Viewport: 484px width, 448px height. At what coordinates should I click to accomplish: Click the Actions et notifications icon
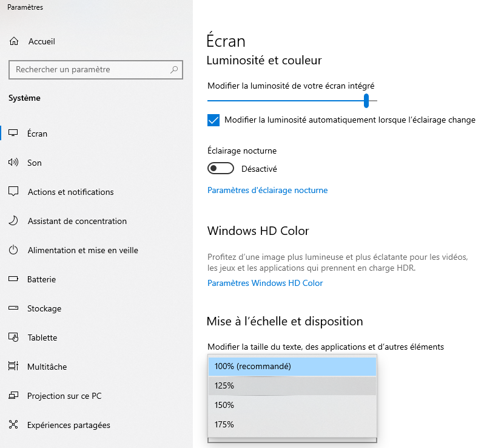coord(13,192)
